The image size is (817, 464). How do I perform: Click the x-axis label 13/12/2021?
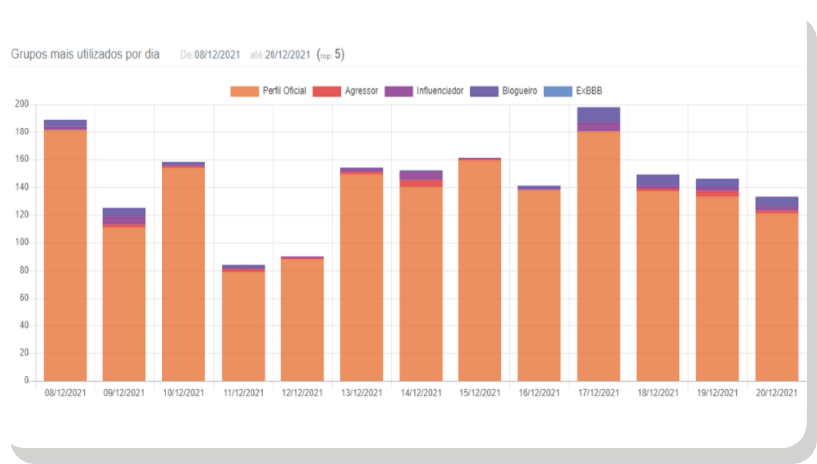(x=362, y=393)
